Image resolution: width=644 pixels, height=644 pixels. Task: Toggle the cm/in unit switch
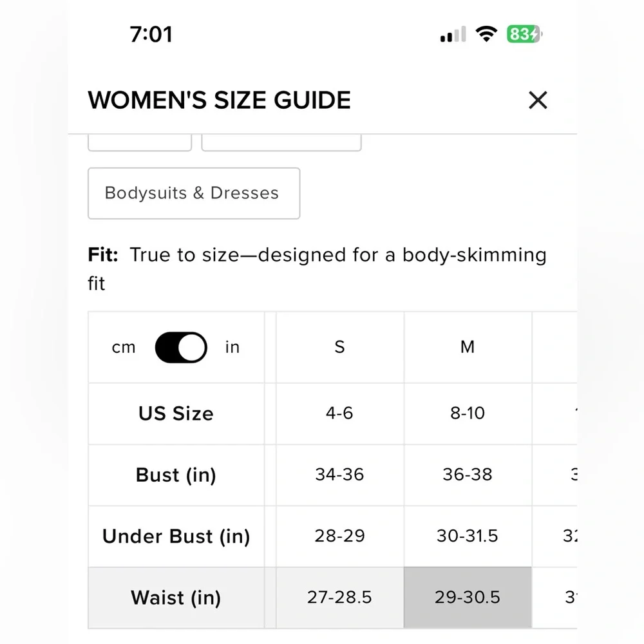tap(181, 348)
